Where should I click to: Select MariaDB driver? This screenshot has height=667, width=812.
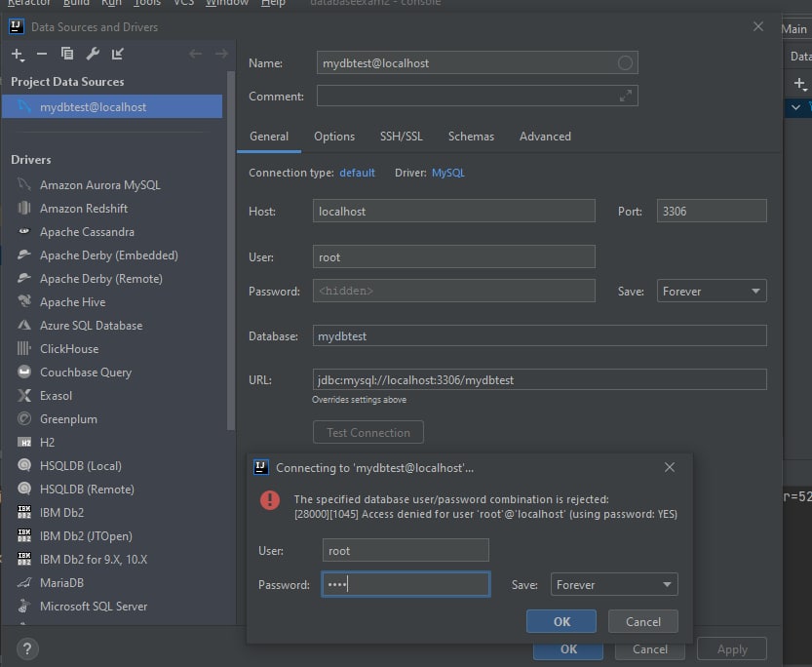coord(61,582)
